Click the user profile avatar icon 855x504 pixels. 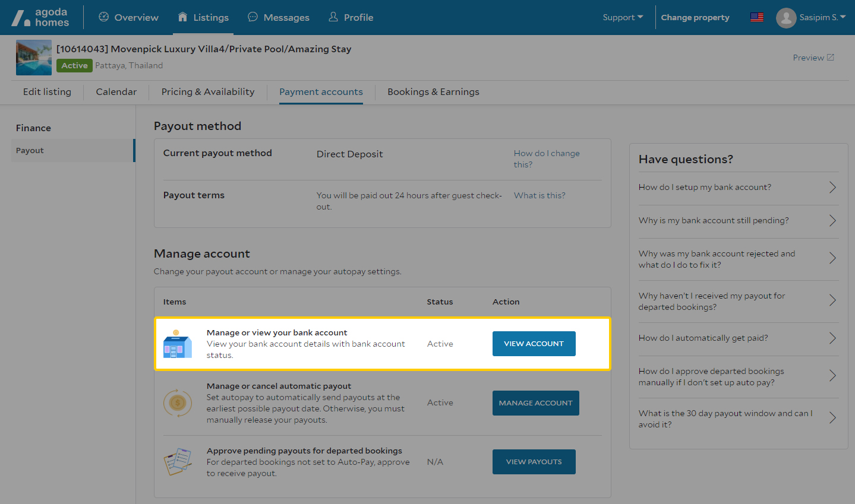click(785, 18)
